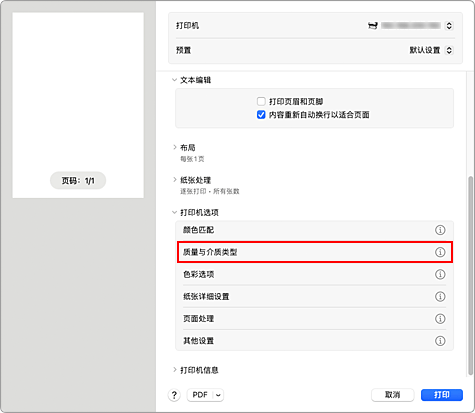This screenshot has height=413, width=475.
Task: Open the PDF dropdown arrow menu
Action: (218, 395)
